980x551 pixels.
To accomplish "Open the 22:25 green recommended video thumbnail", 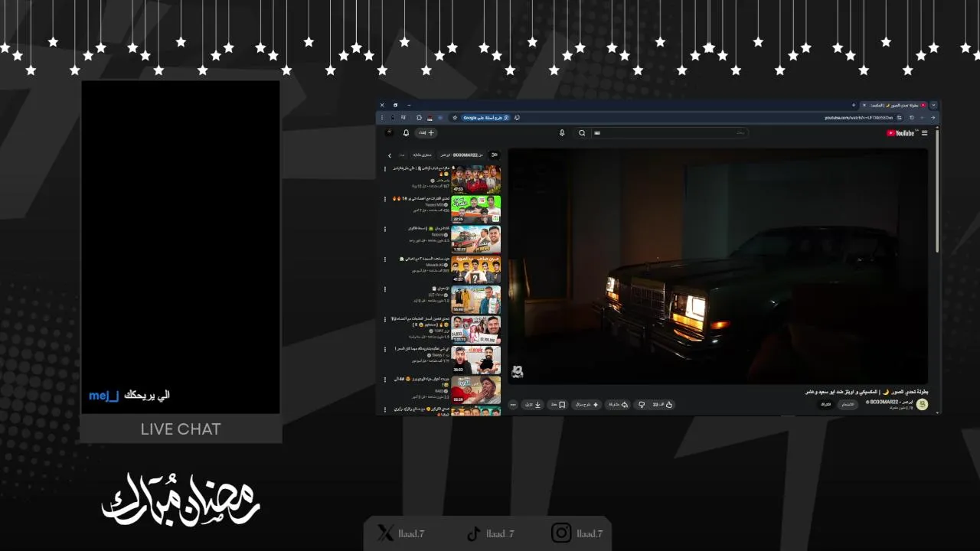I will click(476, 209).
